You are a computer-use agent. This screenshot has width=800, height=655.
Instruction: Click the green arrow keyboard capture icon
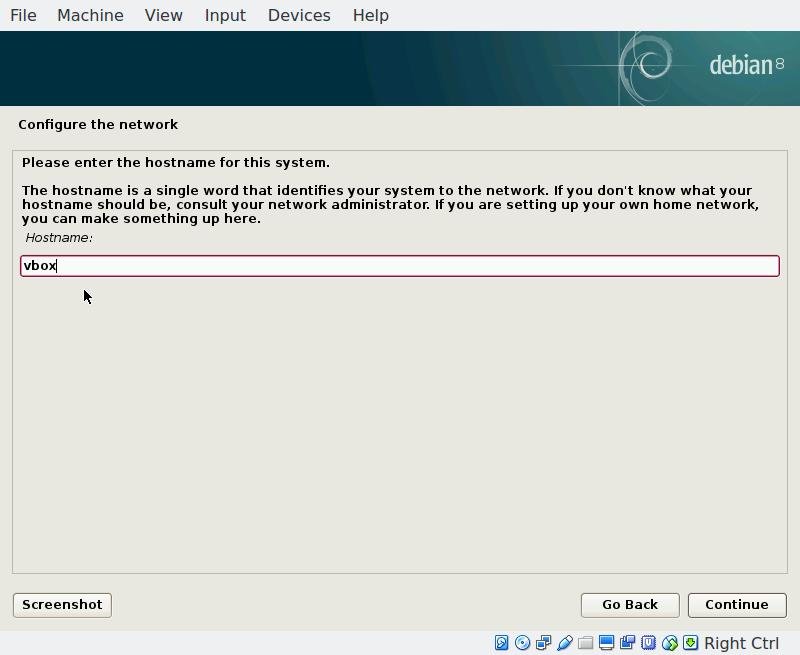(690, 643)
